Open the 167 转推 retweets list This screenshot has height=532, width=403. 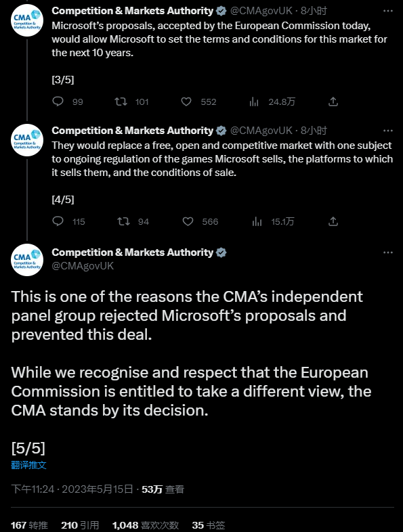pos(29,525)
